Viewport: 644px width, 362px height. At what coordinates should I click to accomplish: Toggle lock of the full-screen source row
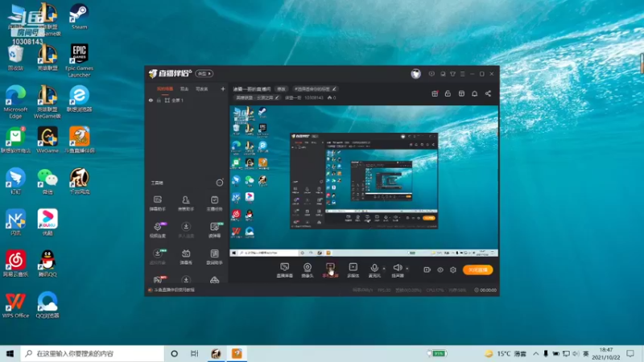(159, 100)
